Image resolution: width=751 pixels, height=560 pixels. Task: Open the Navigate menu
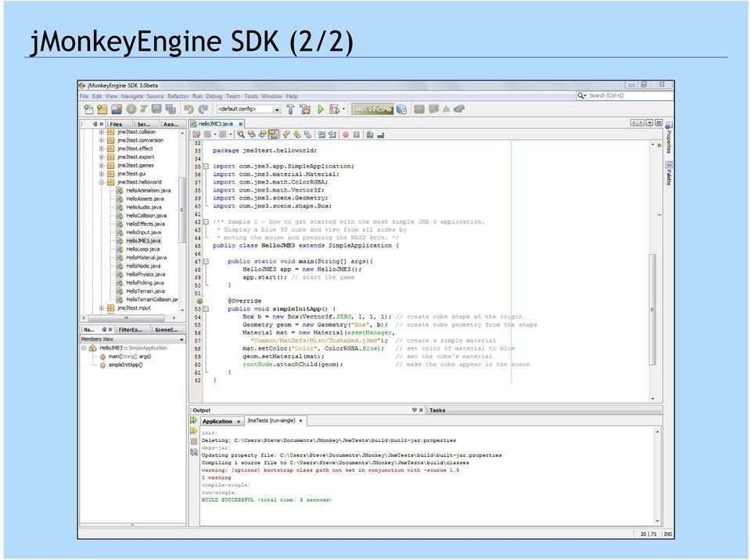pos(132,96)
